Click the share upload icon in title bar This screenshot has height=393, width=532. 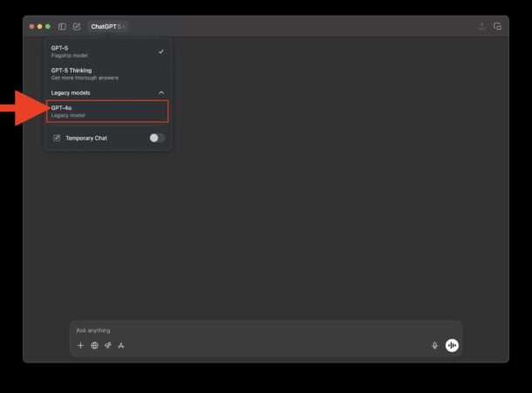pyautogui.click(x=482, y=26)
